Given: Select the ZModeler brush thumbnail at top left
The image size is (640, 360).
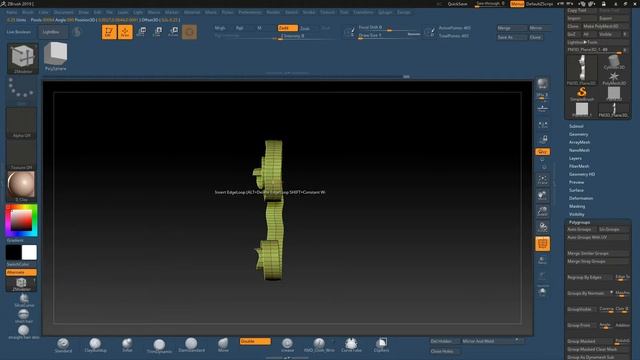Looking at the screenshot, I should click(x=22, y=58).
